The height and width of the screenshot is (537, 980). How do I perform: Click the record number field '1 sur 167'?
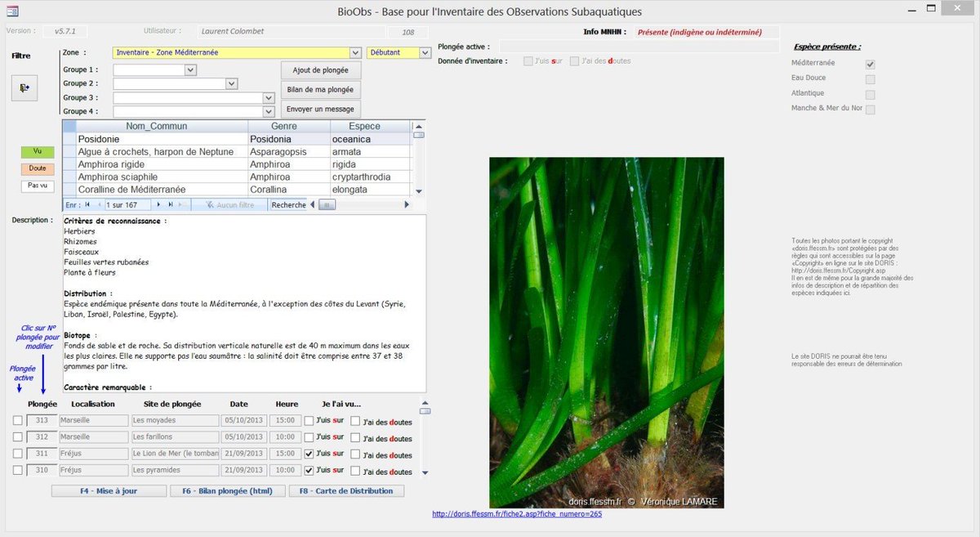click(128, 205)
